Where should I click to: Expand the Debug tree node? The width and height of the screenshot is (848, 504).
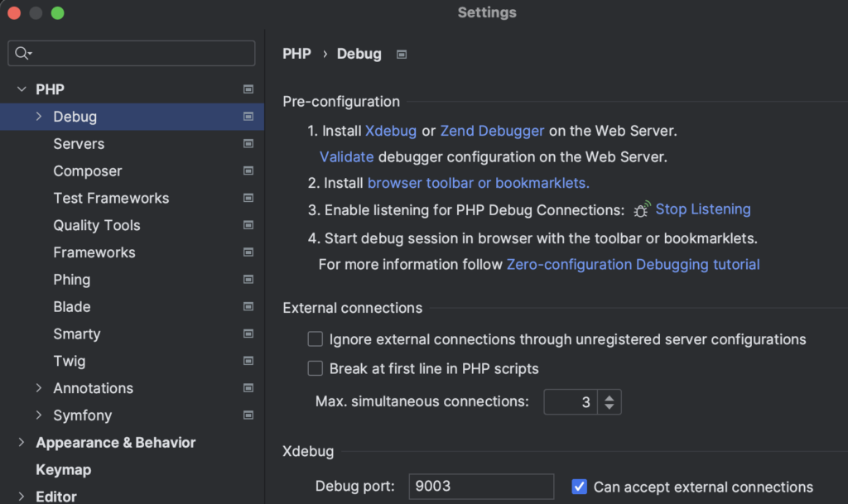(x=39, y=116)
